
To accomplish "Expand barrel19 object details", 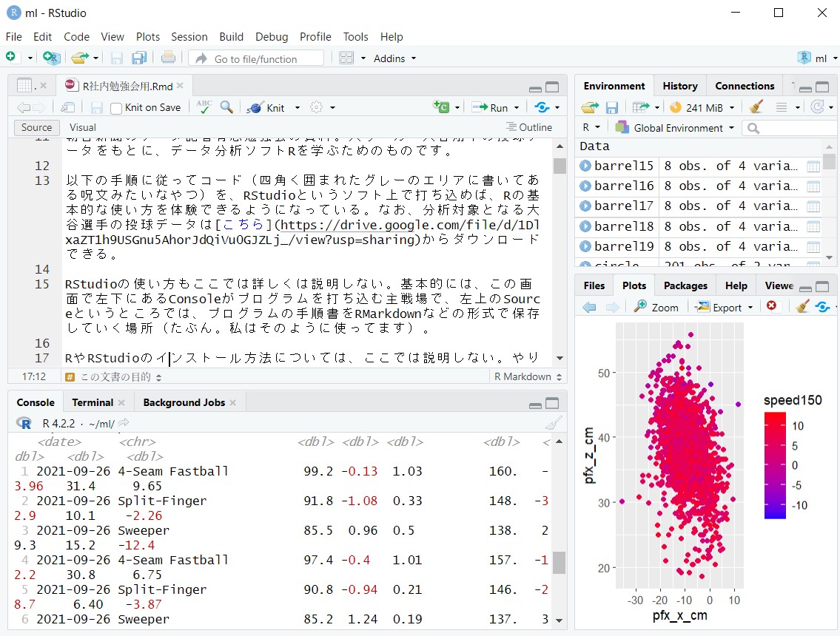I will tap(585, 246).
